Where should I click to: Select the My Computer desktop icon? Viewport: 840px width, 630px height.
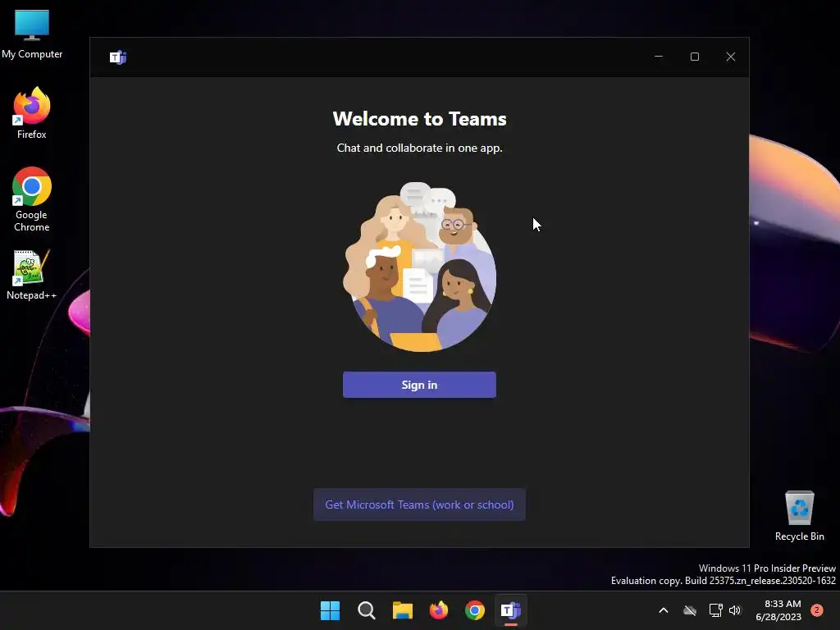(x=32, y=34)
